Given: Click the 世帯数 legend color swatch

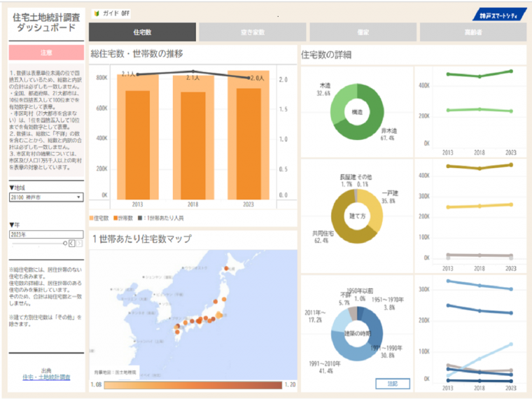Looking at the screenshot, I should click(116, 218).
